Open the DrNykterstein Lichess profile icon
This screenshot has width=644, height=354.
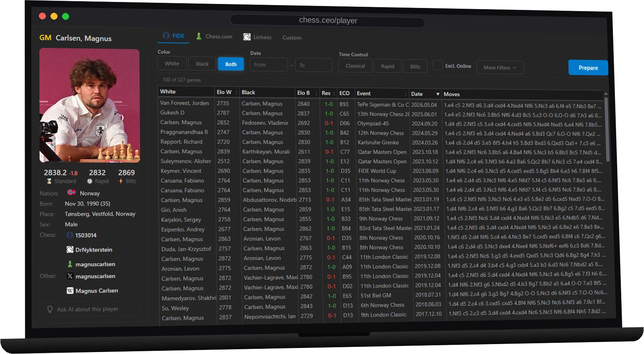coord(70,250)
